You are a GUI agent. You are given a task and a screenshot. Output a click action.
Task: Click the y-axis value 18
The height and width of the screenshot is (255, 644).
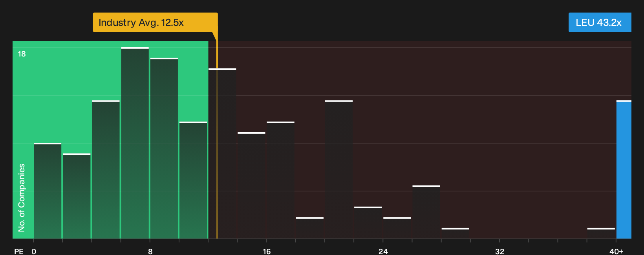click(22, 54)
